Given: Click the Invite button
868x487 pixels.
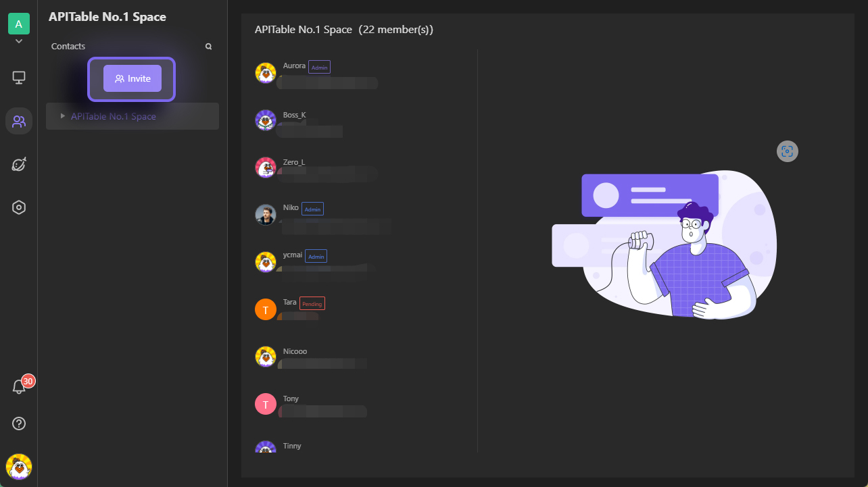Looking at the screenshot, I should coord(132,78).
